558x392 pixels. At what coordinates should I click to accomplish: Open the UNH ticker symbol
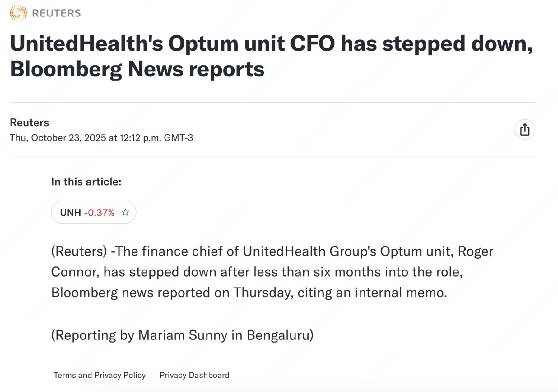(70, 213)
